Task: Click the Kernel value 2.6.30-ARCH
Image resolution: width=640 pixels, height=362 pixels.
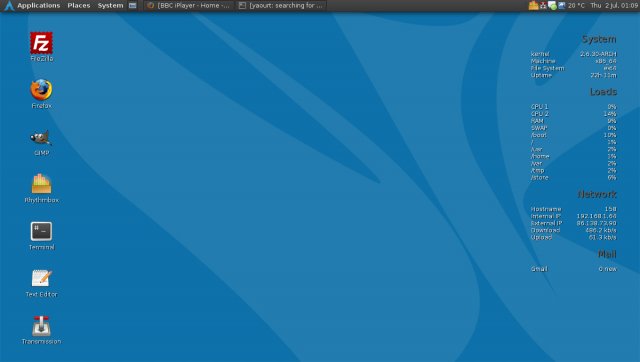Action: pos(598,54)
